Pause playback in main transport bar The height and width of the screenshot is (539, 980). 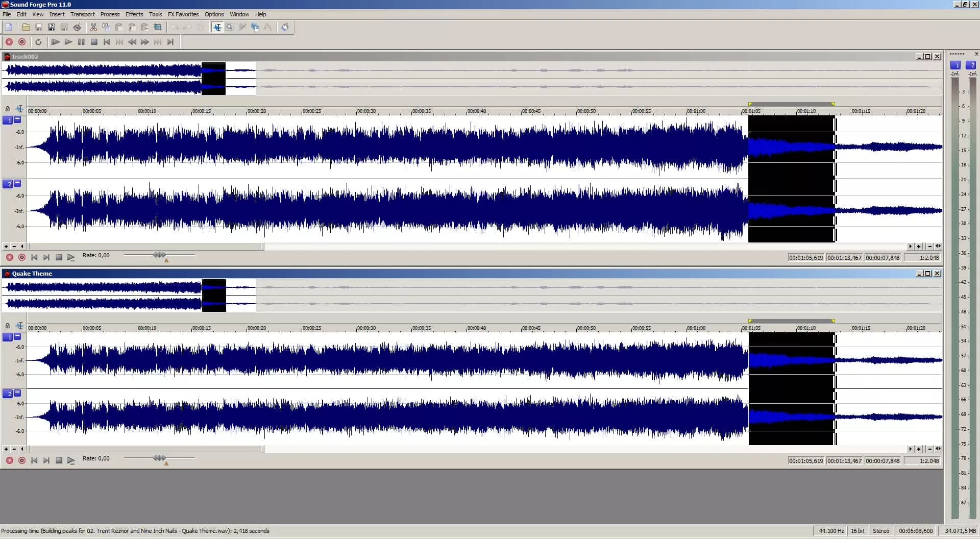pyautogui.click(x=81, y=42)
